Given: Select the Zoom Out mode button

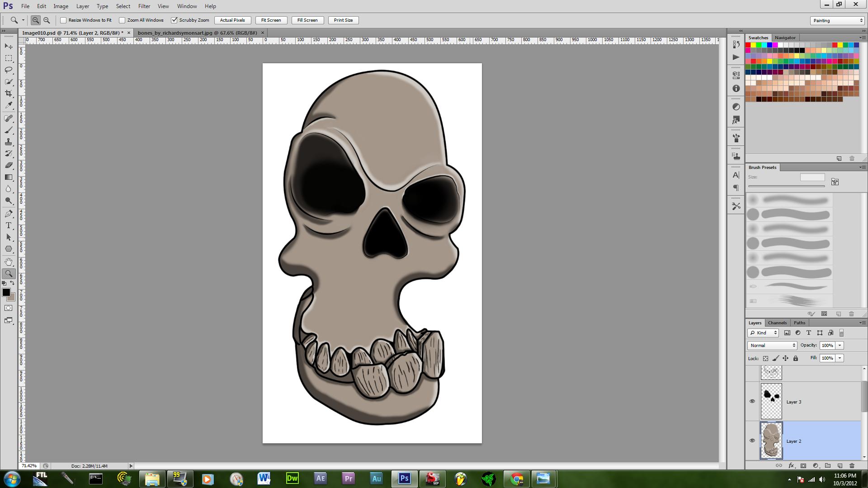Looking at the screenshot, I should click(x=47, y=20).
